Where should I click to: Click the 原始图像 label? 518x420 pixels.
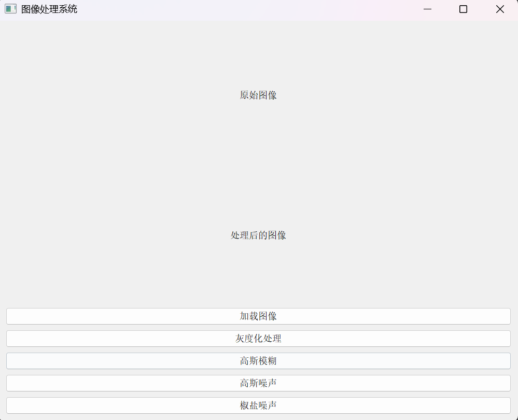tap(258, 95)
